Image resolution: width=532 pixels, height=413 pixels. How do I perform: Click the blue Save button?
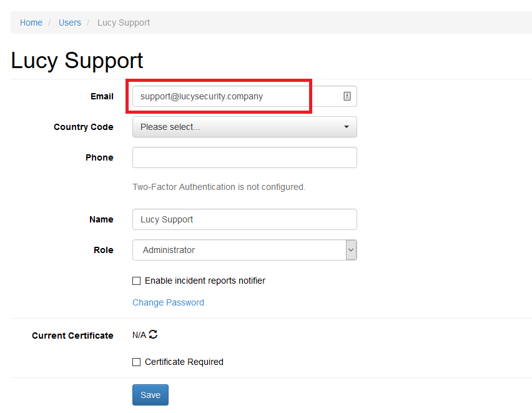(x=150, y=395)
